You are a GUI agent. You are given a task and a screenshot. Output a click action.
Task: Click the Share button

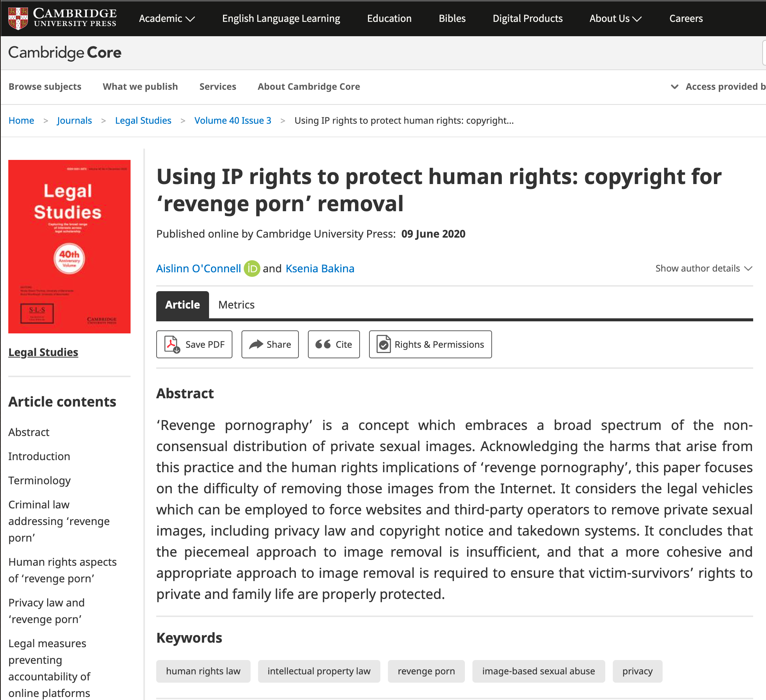click(270, 344)
